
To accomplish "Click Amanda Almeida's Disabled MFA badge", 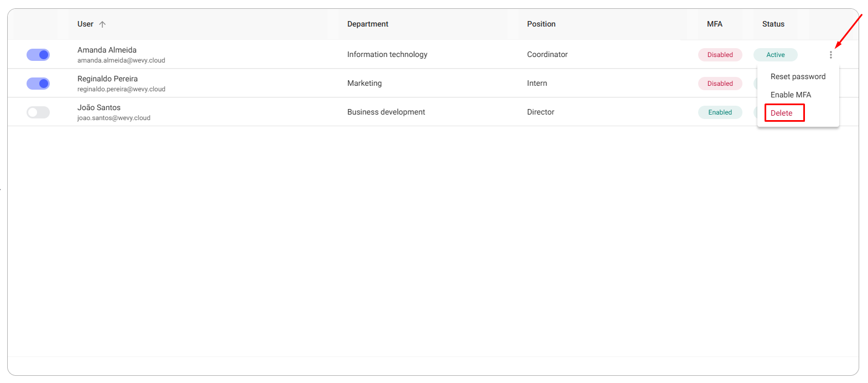I will [x=720, y=55].
